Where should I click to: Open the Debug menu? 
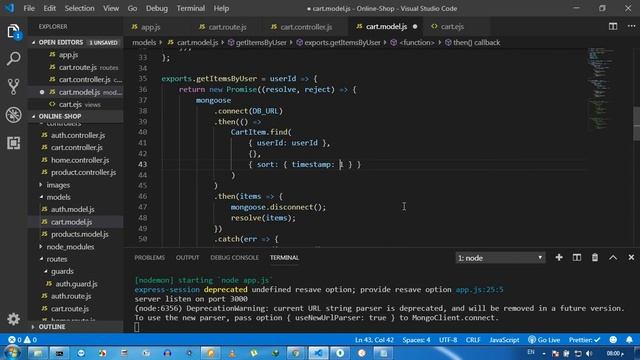point(157,8)
